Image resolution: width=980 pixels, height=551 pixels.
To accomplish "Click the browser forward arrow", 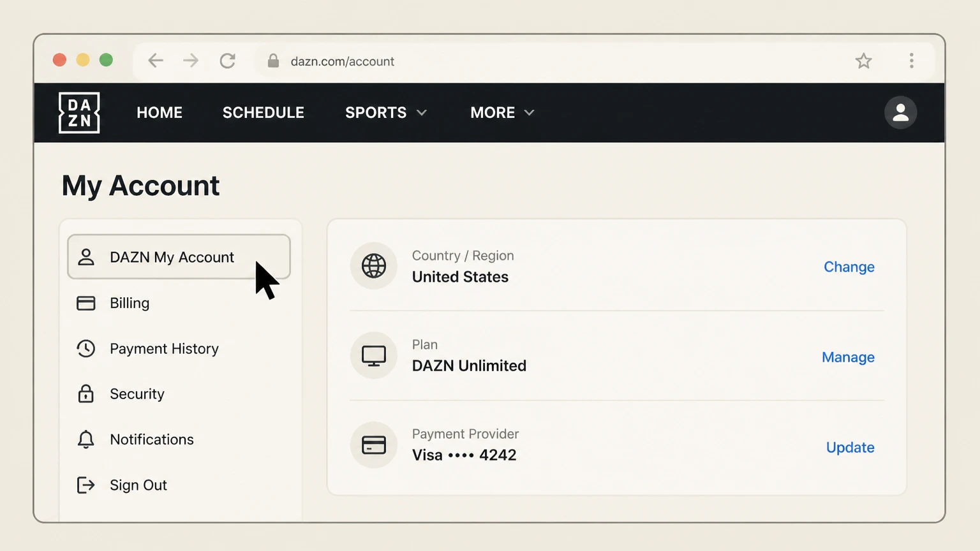I will (x=191, y=61).
